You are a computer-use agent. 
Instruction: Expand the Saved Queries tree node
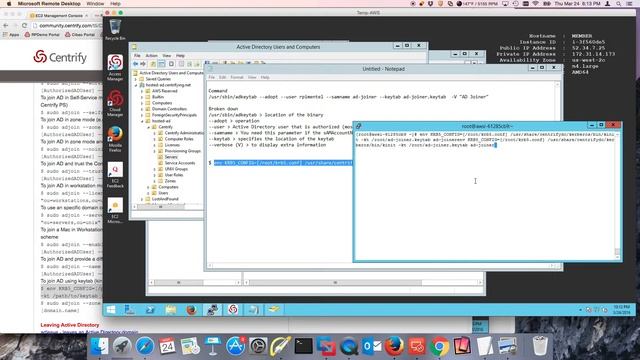[x=136, y=79]
